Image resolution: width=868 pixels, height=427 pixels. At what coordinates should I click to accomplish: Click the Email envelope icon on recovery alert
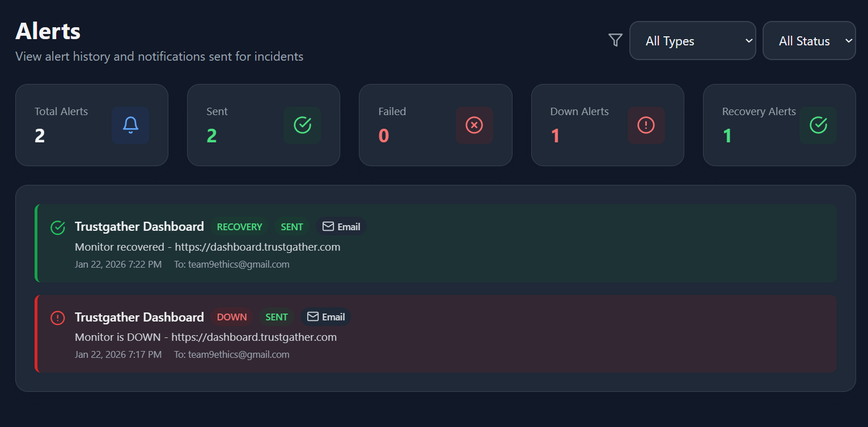[x=328, y=226]
